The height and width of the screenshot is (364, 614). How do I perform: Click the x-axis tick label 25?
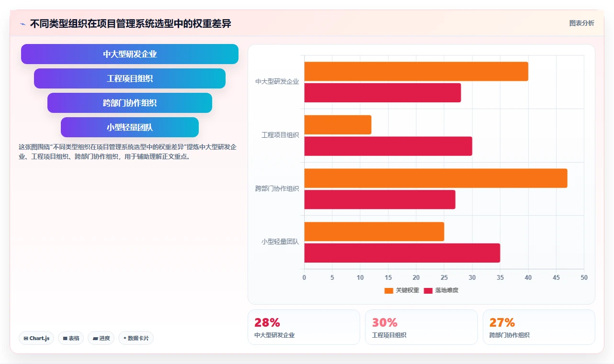(444, 278)
